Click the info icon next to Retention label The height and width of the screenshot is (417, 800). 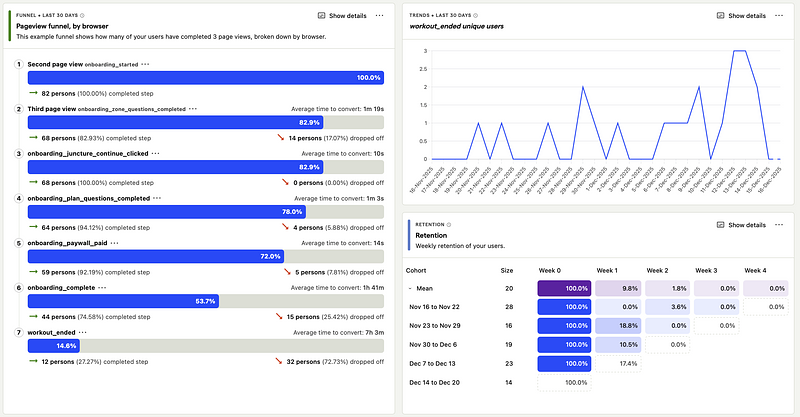pyautogui.click(x=449, y=225)
